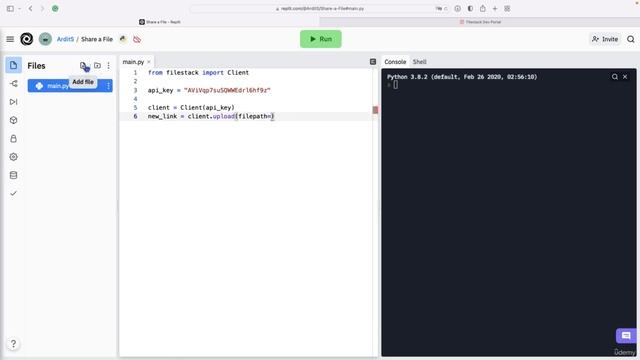Click the Add folder icon
This screenshot has height=360, width=640.
(97, 65)
